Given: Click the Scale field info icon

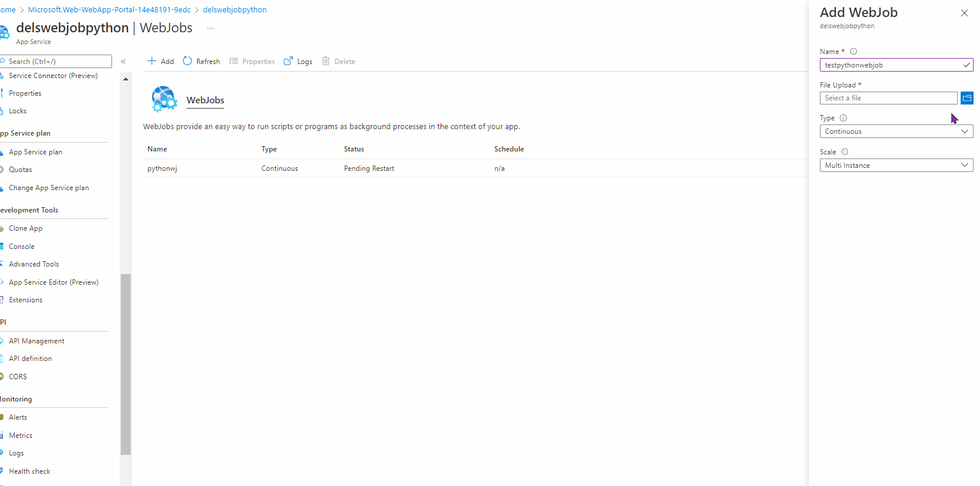Looking at the screenshot, I should click(845, 151).
